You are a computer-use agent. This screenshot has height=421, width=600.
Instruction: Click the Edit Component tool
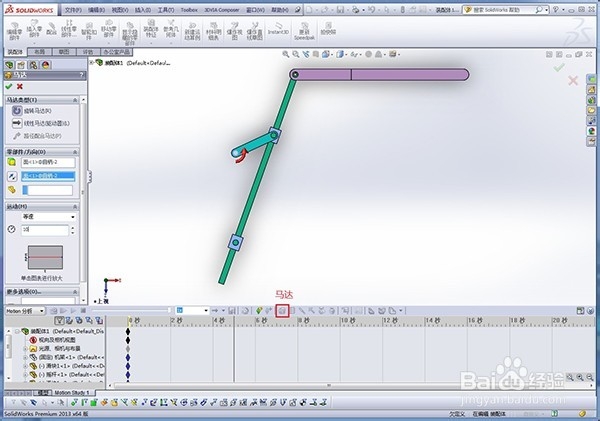pos(14,31)
